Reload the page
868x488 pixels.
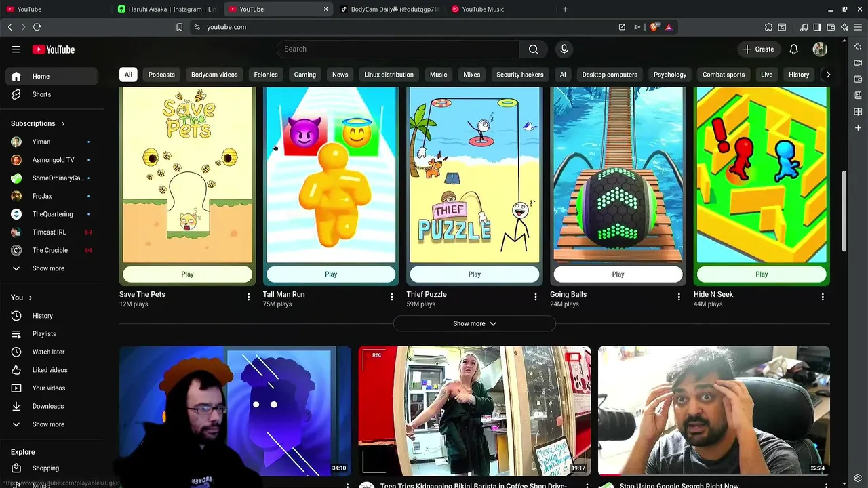point(37,27)
